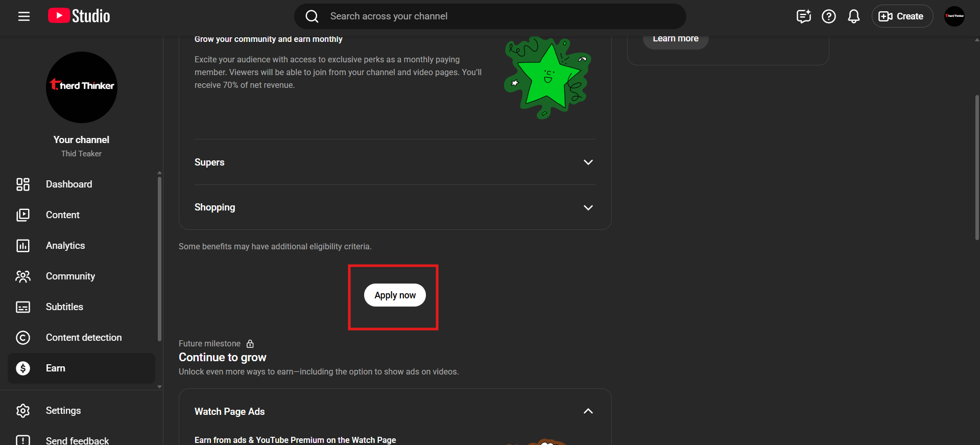The image size is (980, 445).
Task: Open the Subtitles menu item
Action: tap(64, 307)
